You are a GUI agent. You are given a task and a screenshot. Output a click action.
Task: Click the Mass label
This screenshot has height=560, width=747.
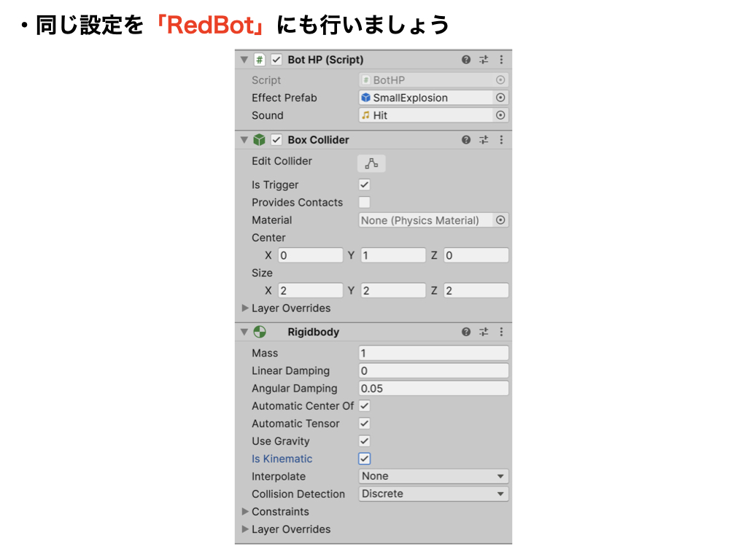[265, 353]
